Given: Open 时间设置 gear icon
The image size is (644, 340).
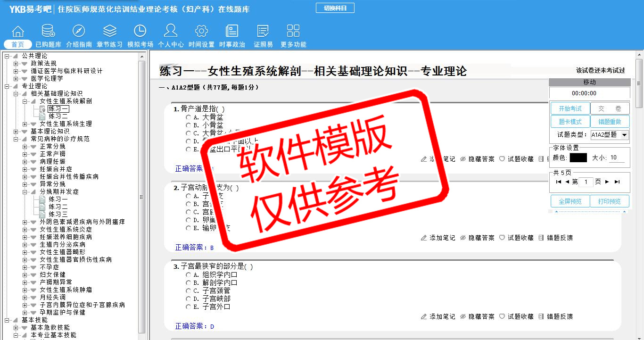Looking at the screenshot, I should [x=201, y=32].
